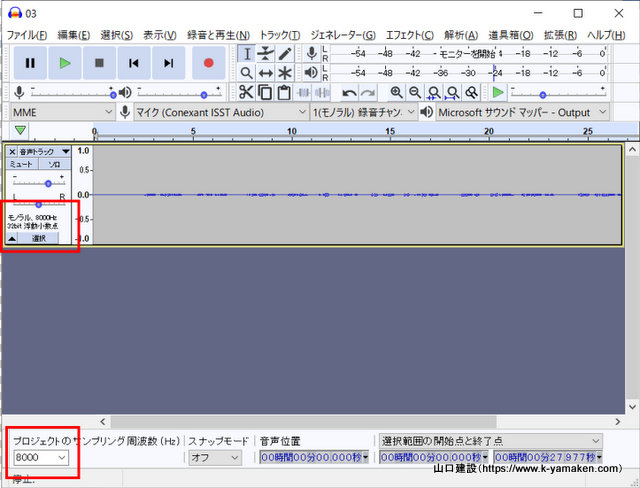Select the Selection (I-beam) tool
The height and width of the screenshot is (488, 640).
247,53
